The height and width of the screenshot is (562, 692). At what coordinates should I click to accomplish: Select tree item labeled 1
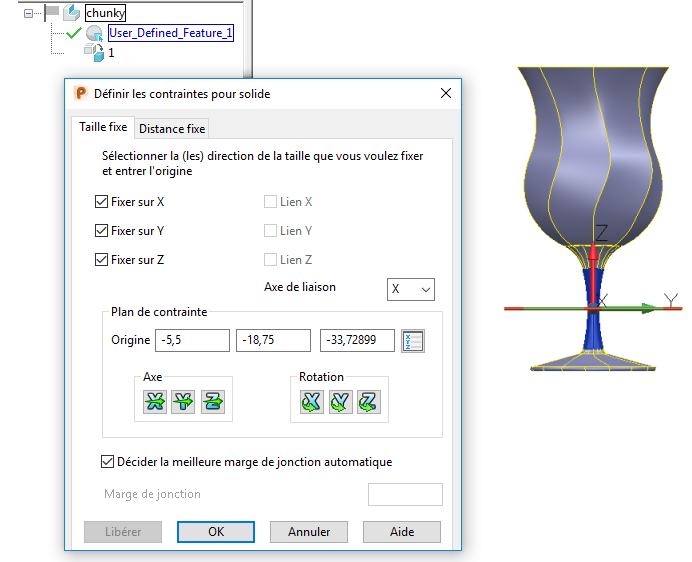pyautogui.click(x=111, y=53)
